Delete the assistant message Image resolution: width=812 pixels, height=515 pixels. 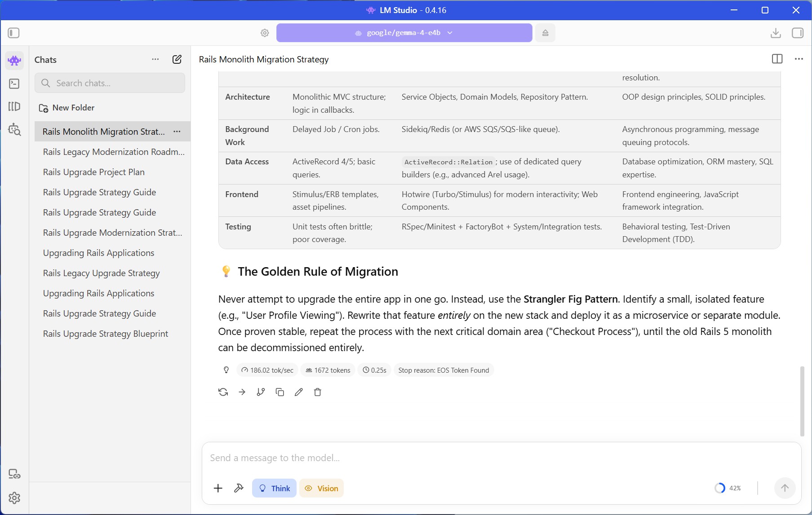tap(317, 392)
